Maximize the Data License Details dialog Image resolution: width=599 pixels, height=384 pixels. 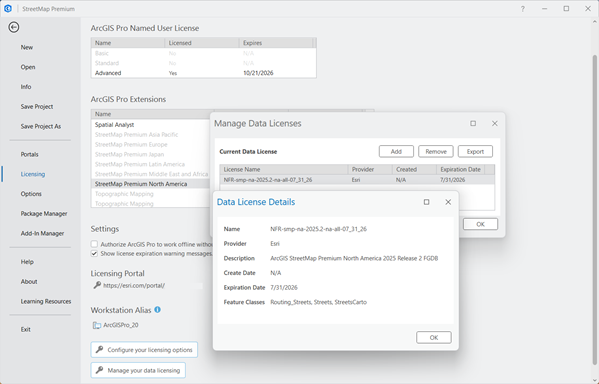pos(426,202)
